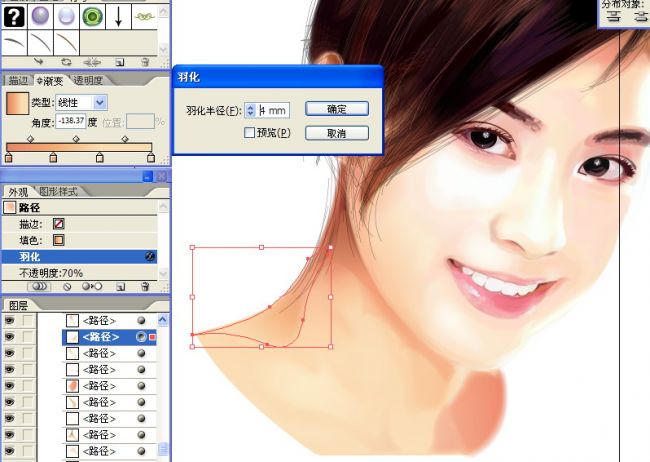Viewport: 650px width, 462px height.
Task: Click the 角度 angle input field
Action: (x=69, y=122)
